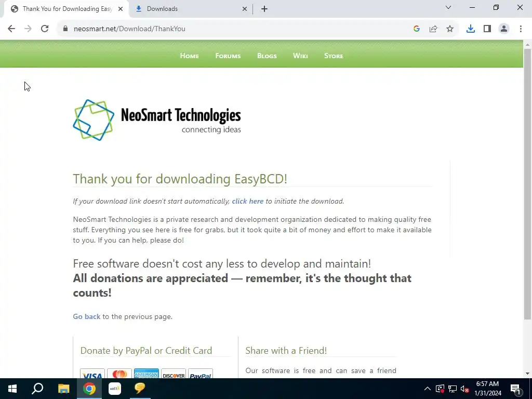Click the PayPal payment icon
532x399 pixels.
point(201,374)
